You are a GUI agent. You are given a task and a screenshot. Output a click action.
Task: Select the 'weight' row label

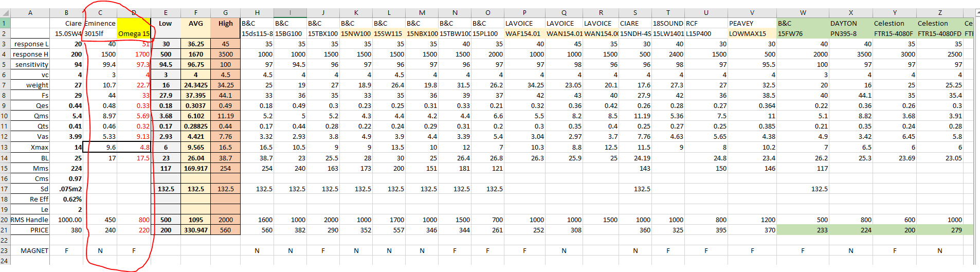[x=30, y=85]
